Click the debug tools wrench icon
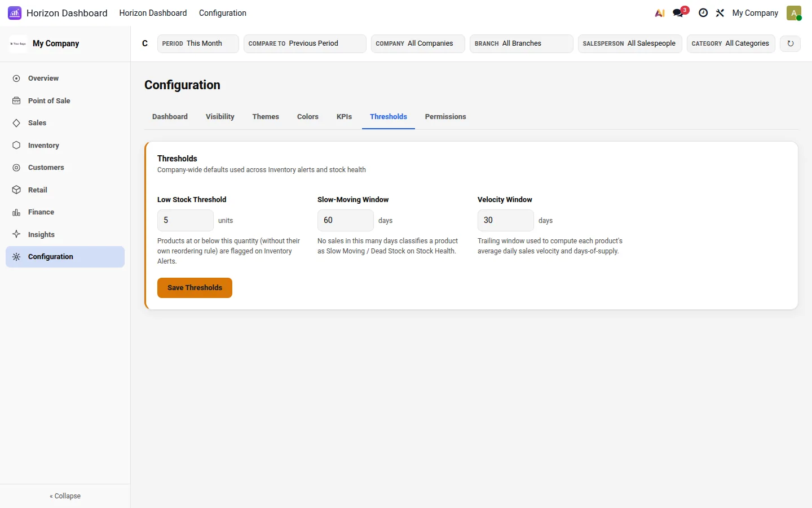Viewport: 812px width, 508px height. pyautogui.click(x=720, y=13)
